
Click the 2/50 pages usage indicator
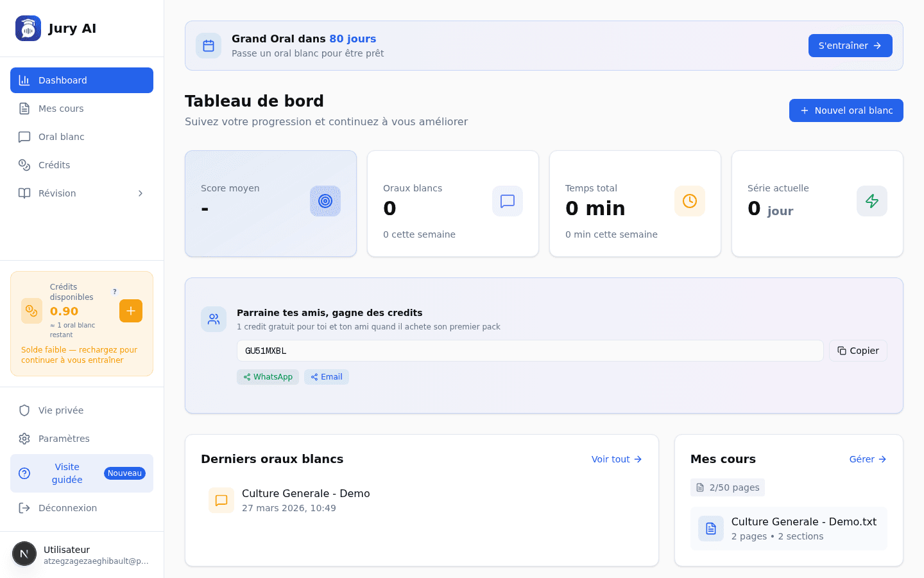coord(727,487)
